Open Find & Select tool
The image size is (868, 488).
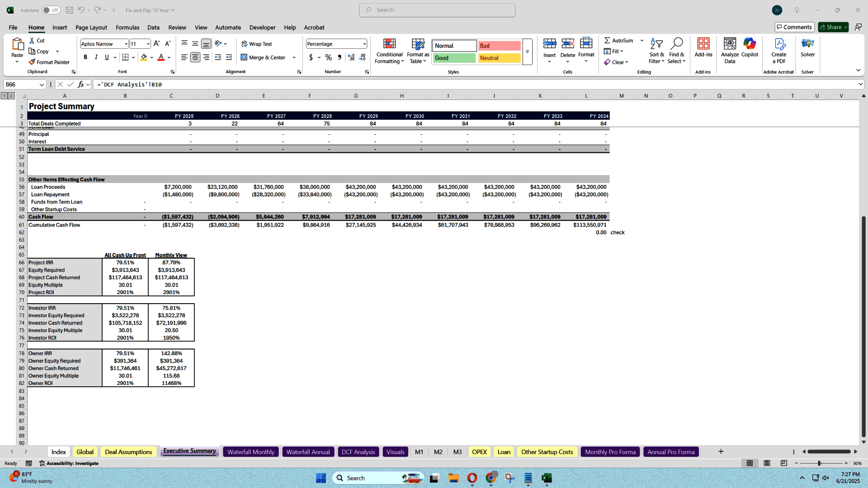[x=676, y=51]
